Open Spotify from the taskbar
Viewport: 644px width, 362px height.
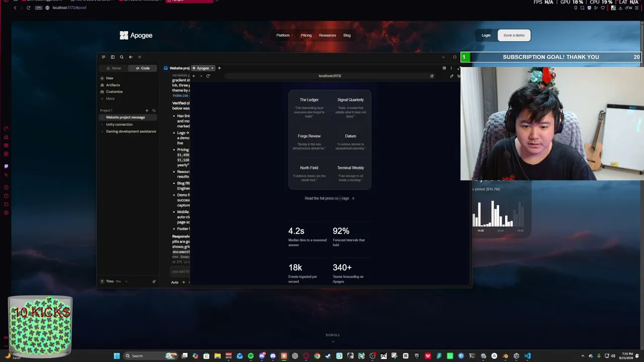(x=251, y=356)
